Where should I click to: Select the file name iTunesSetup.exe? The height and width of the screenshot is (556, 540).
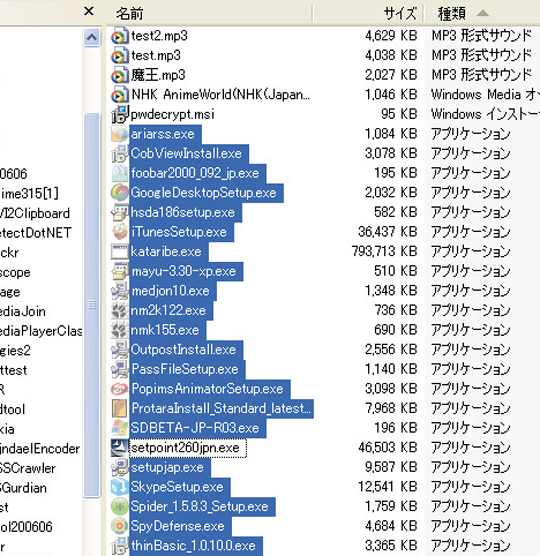(x=179, y=232)
